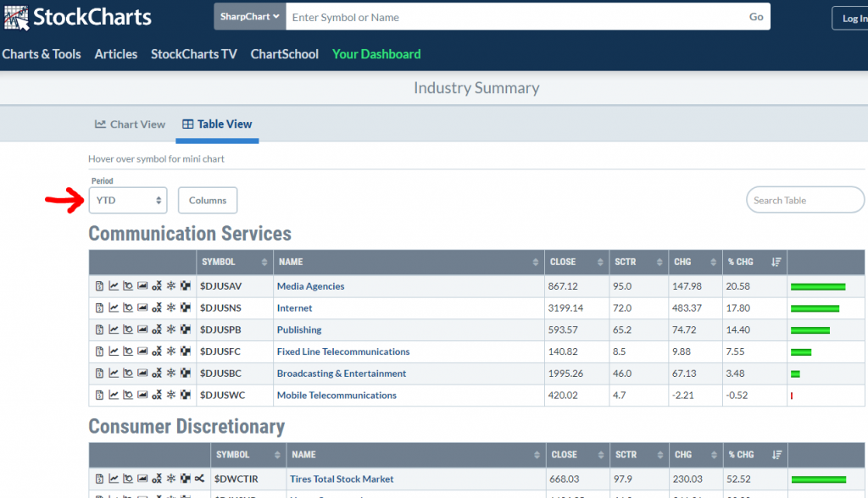Open ACP chart icon for Mobile Telecommunications row

pos(128,396)
